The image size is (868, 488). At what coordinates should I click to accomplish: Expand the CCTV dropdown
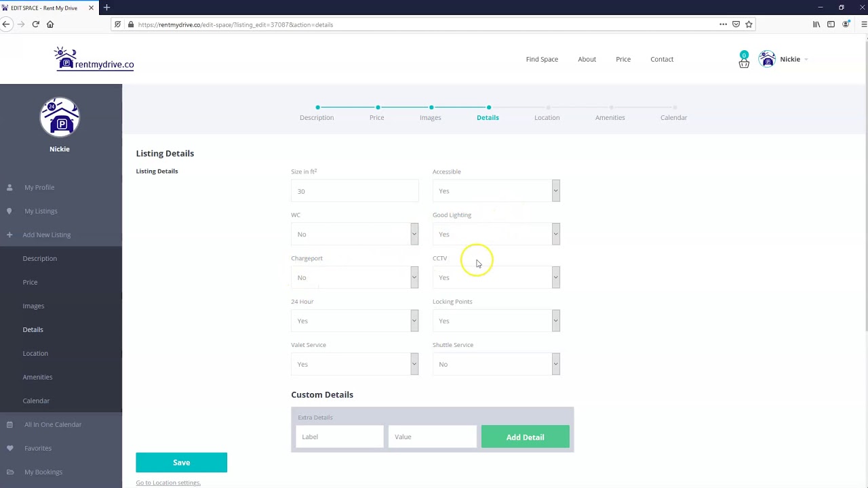pyautogui.click(x=496, y=278)
